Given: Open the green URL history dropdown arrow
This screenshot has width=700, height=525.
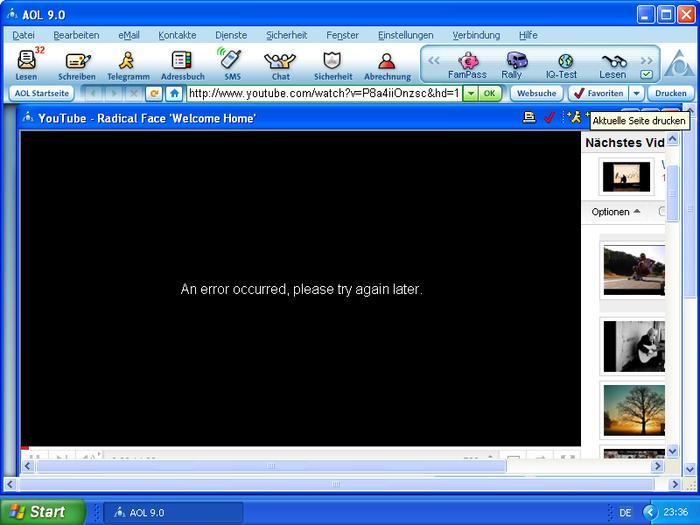Looking at the screenshot, I should pyautogui.click(x=471, y=93).
